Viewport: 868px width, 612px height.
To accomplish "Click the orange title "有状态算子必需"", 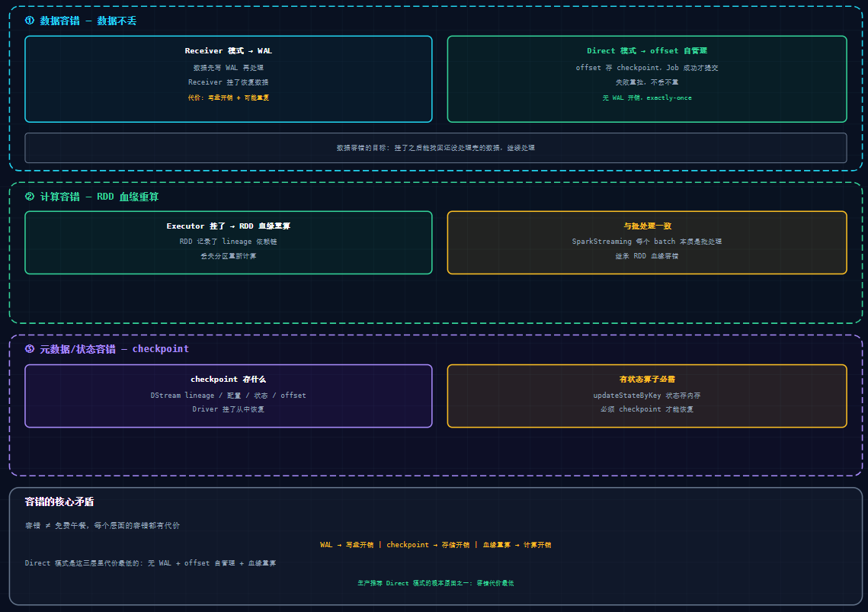I will click(646, 380).
